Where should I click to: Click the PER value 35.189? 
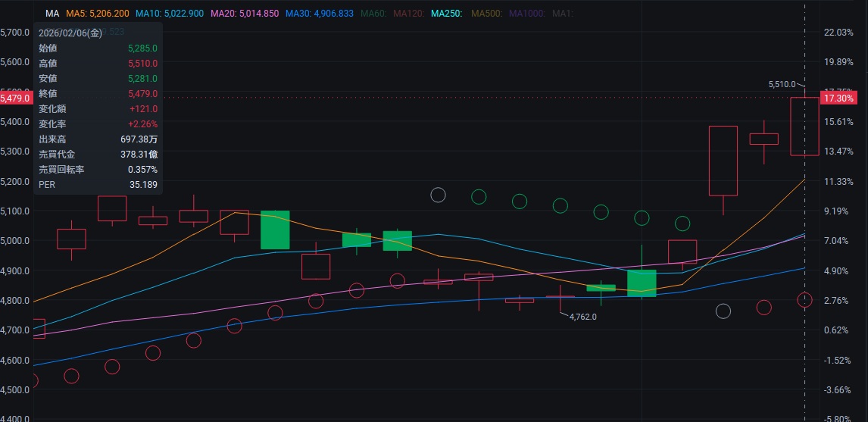(x=143, y=184)
